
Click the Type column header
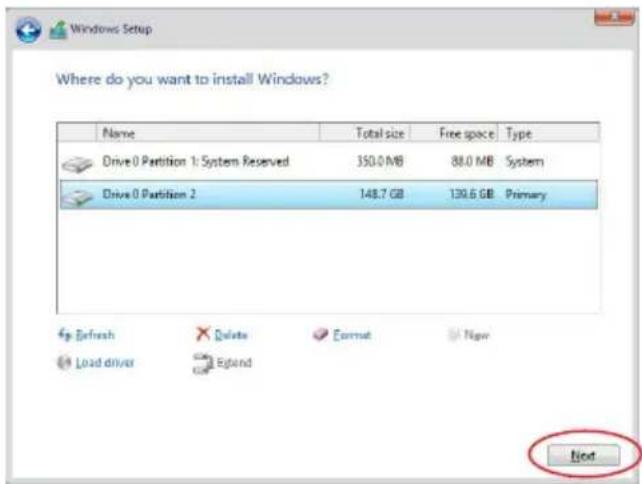pyautogui.click(x=549, y=133)
